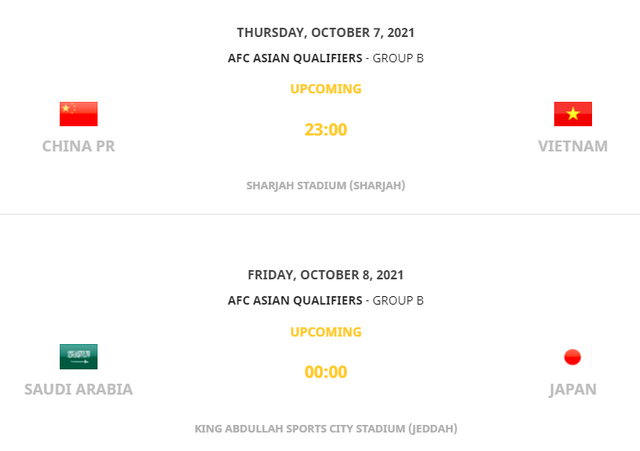Viewport: 640px width, 451px height.
Task: Click the Saudi Arabia flag icon
Action: coord(78,357)
